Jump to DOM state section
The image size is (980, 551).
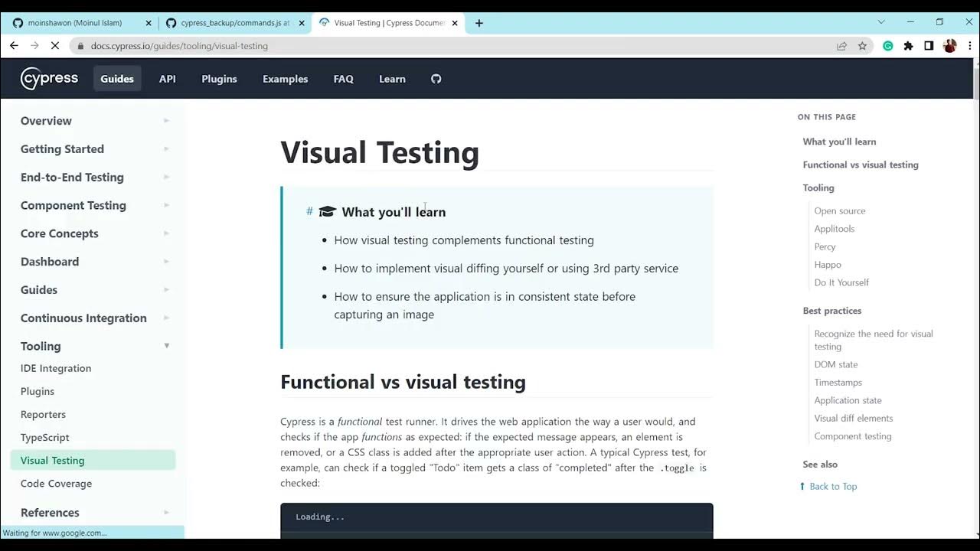[x=836, y=364]
